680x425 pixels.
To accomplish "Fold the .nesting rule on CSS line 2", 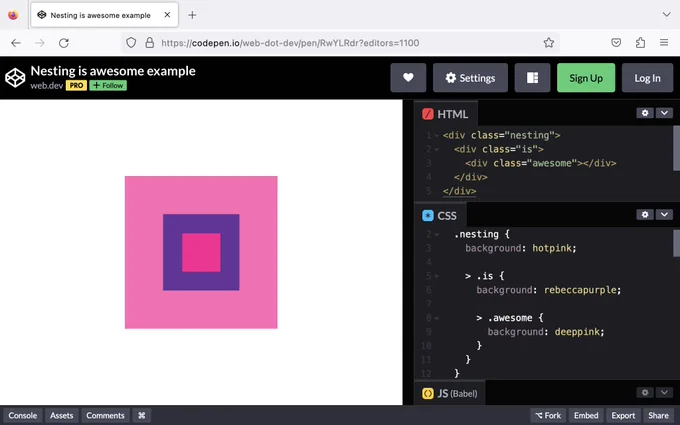I will (437, 235).
